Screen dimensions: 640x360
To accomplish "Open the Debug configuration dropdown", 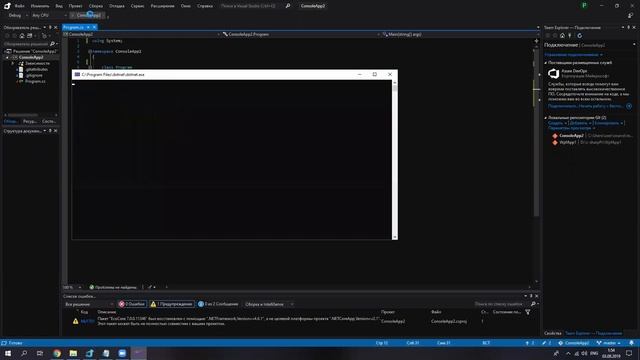I will (18, 15).
